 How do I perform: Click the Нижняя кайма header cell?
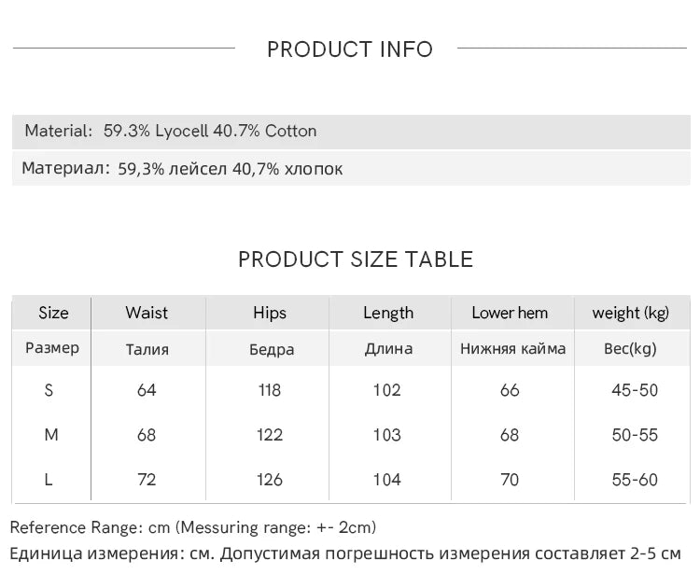[x=512, y=349]
